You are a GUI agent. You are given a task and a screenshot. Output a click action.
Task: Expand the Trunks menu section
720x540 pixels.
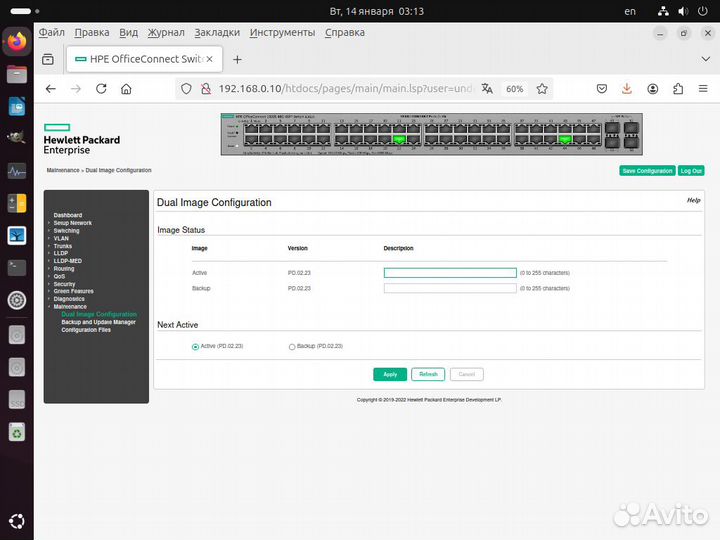pos(62,246)
